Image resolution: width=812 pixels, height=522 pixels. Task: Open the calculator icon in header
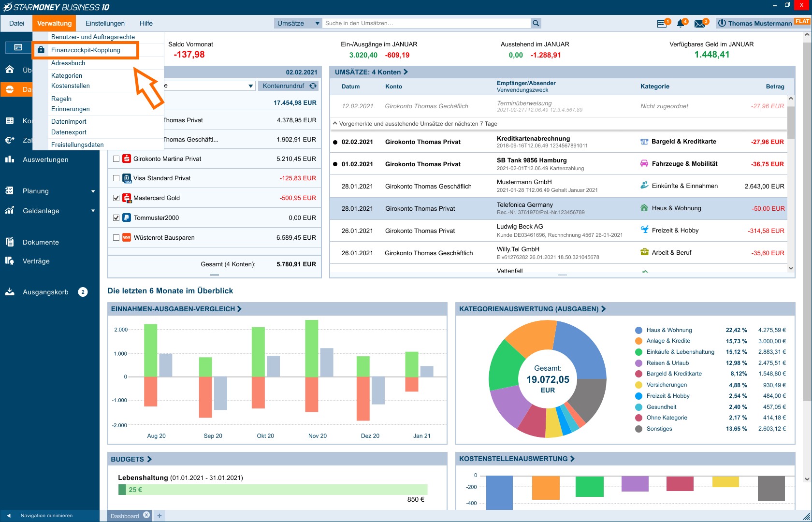click(662, 23)
